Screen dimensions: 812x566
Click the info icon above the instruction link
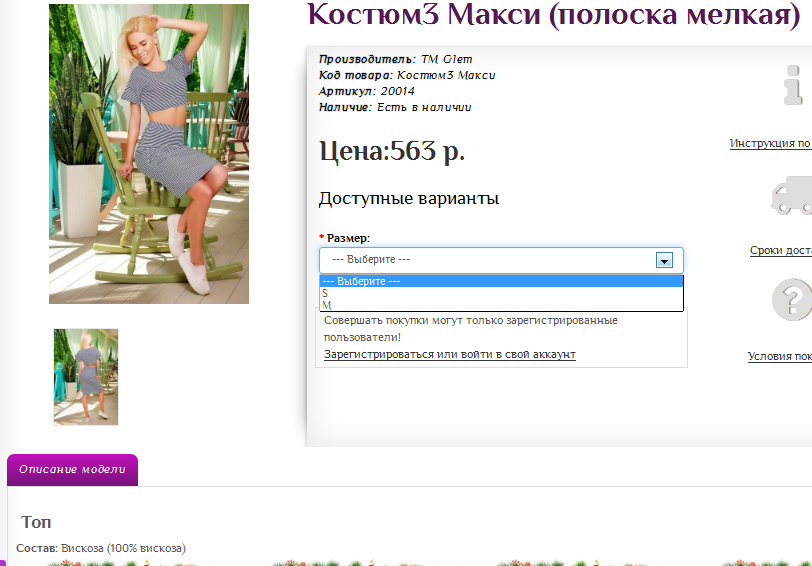(x=794, y=87)
